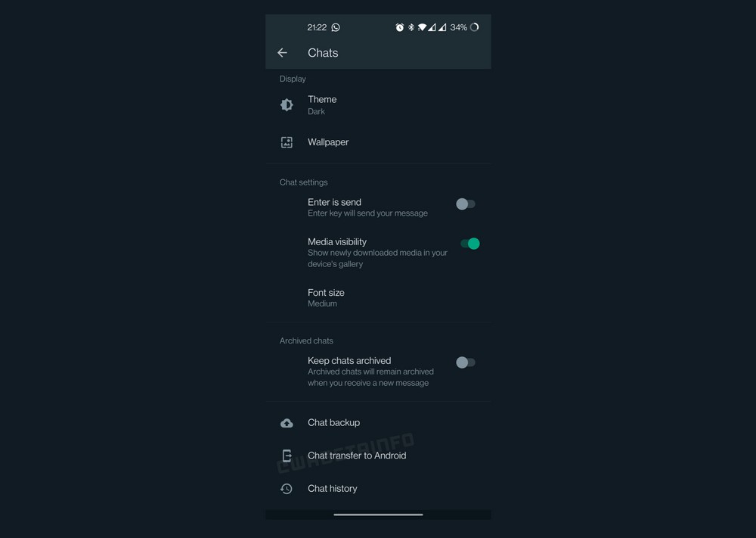Open the Theme selection option

(x=322, y=104)
